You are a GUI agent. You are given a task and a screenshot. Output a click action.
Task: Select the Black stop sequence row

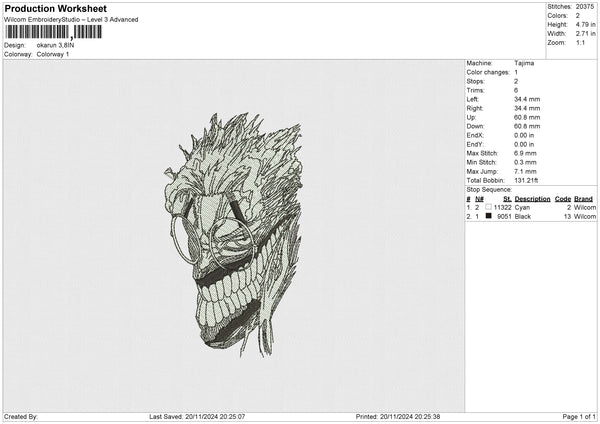530,215
